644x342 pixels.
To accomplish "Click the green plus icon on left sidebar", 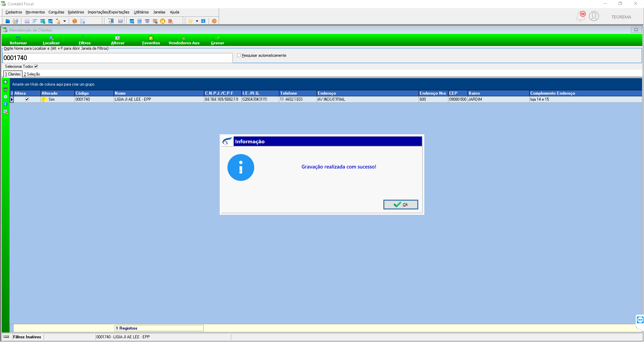I will click(5, 82).
